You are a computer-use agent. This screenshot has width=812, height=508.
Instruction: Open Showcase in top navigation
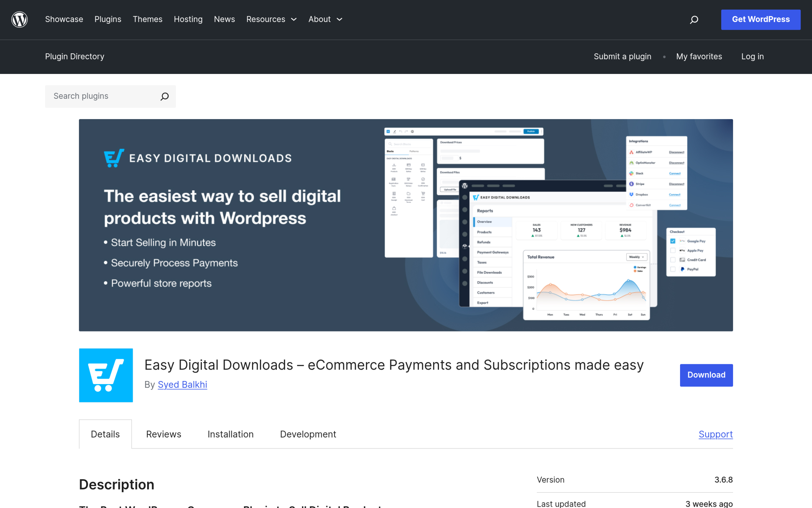click(x=64, y=19)
